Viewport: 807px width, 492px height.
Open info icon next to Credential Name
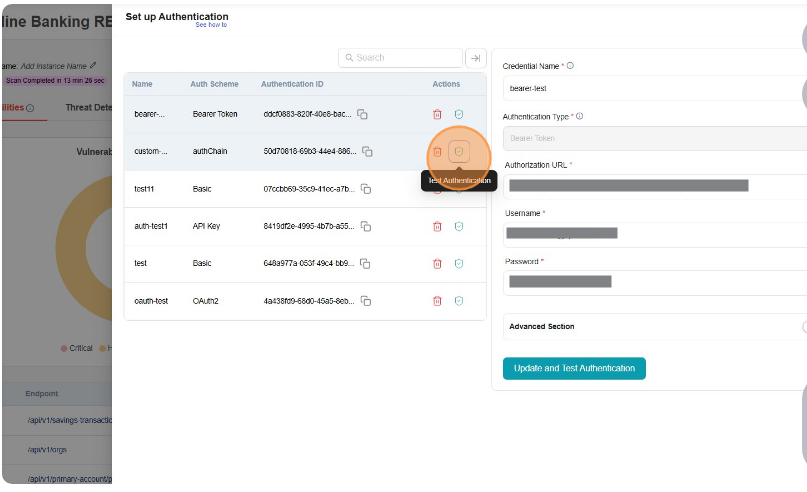[570, 66]
